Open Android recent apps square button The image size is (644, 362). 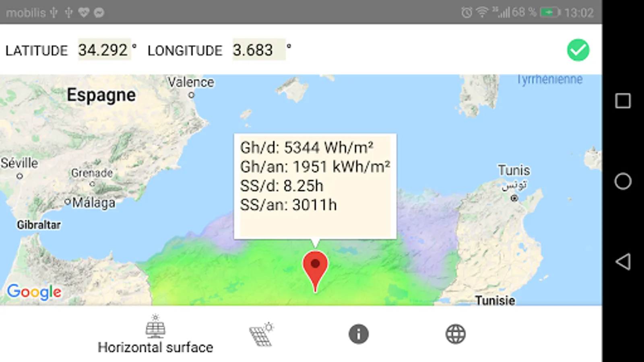(x=623, y=101)
